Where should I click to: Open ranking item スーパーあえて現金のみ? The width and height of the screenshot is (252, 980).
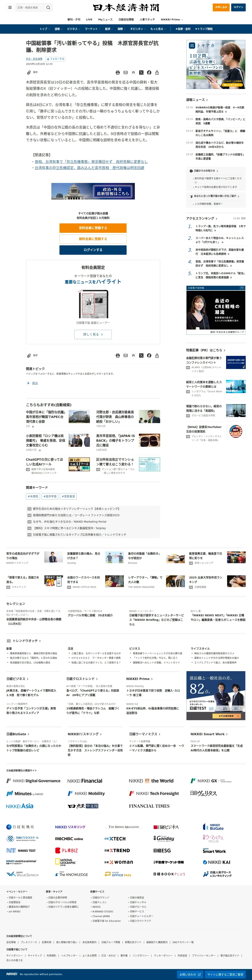[220, 240]
